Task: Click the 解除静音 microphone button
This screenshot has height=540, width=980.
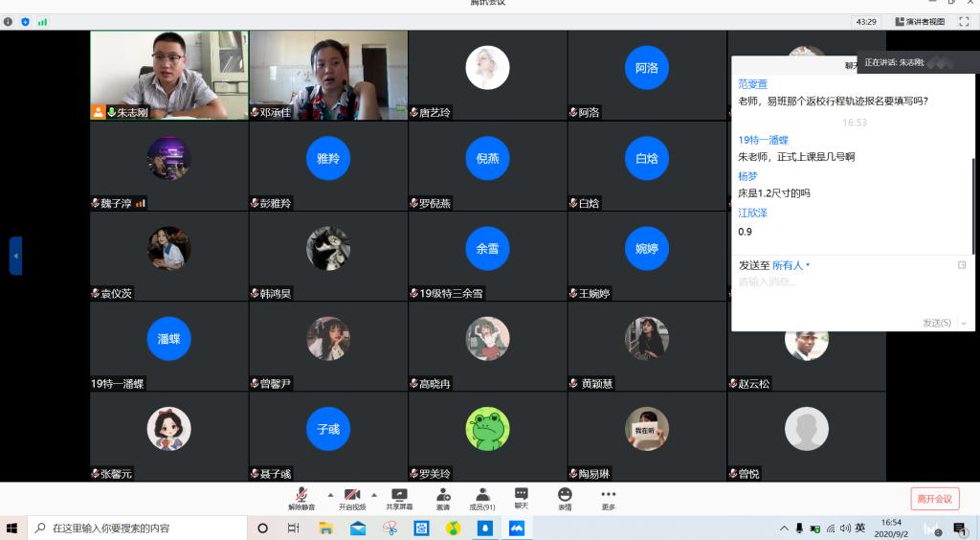Action: 301,498
